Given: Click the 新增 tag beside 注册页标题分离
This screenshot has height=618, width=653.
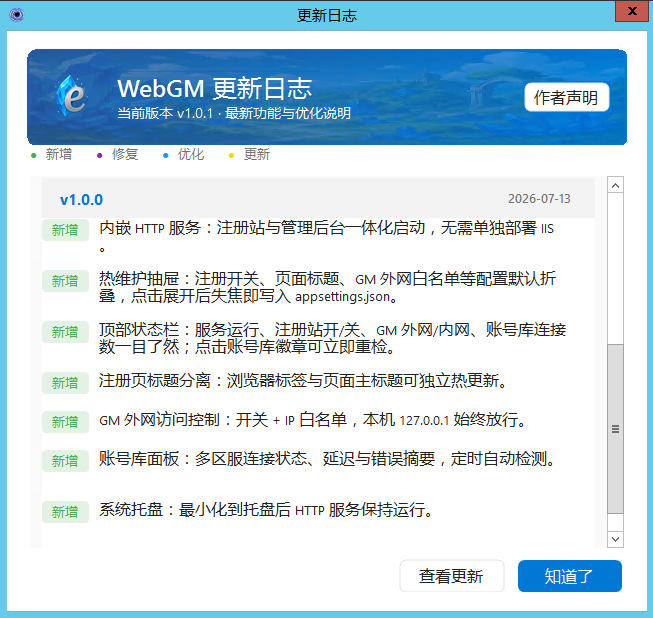Looking at the screenshot, I should tap(65, 383).
